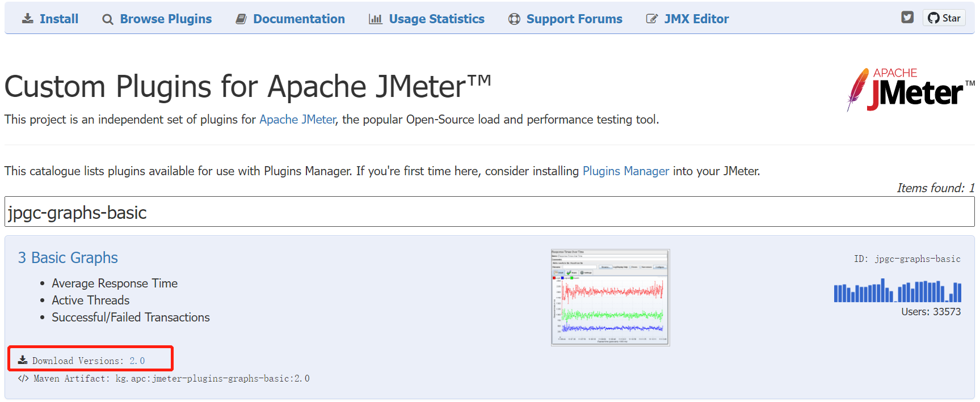Screen dimensions: 980x402
Task: Click the JMX Editor pencil icon
Action: (652, 19)
